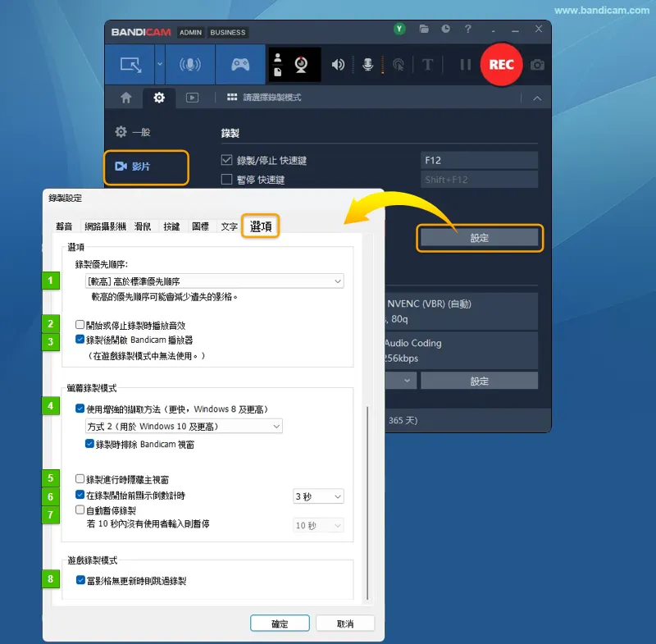Switch to 滑鼠 tab in dialog
The image size is (656, 644).
tap(143, 226)
